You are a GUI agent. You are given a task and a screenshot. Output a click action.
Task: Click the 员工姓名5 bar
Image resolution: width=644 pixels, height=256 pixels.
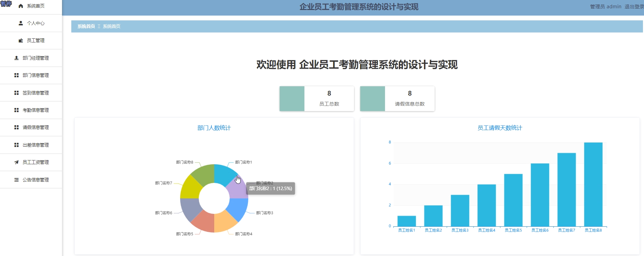513,200
